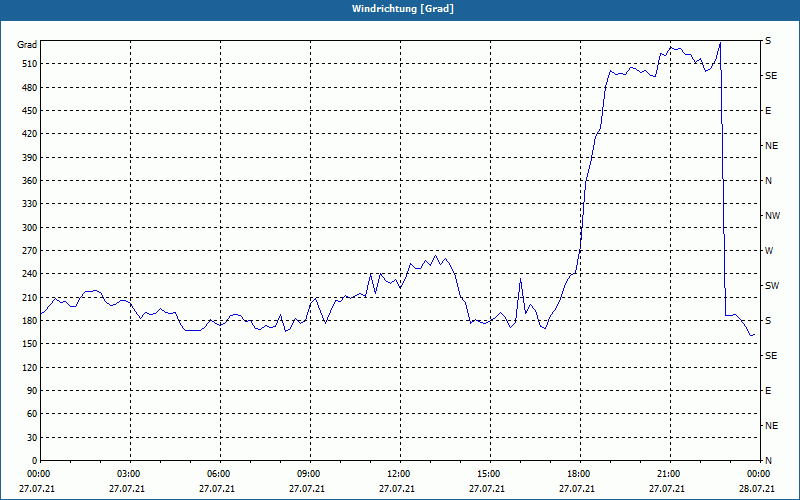Click the chart title 'Windrichtung [Grad]'
This screenshot has width=800, height=500.
point(403,9)
